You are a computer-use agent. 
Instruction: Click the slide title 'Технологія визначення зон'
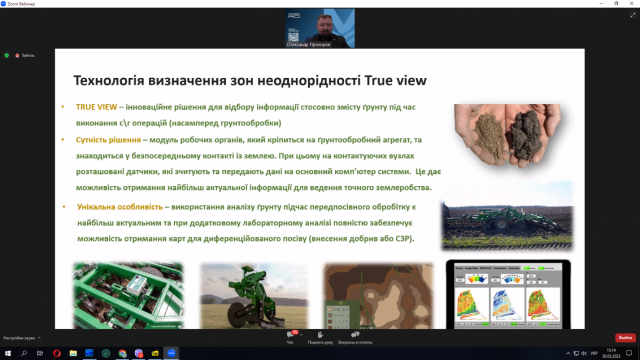(x=165, y=80)
